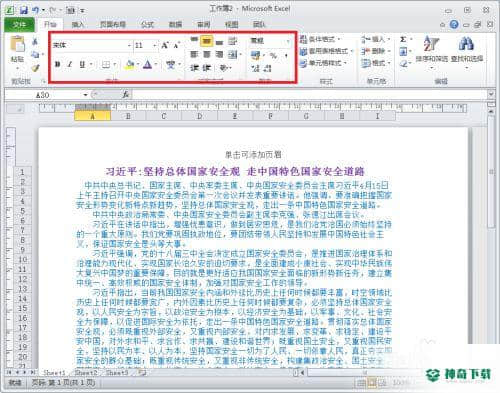Toggle Bold formatting button
Viewport: 500px width, 393px height.
click(x=57, y=65)
